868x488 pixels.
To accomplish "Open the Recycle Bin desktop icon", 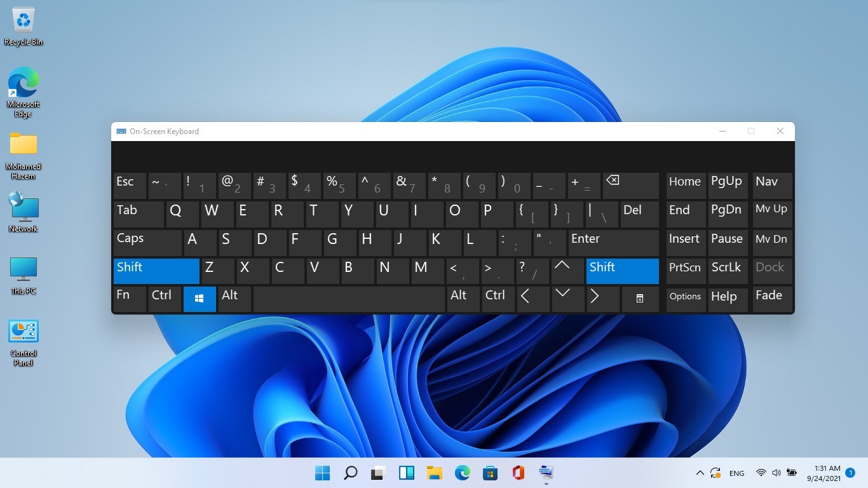I will (24, 26).
